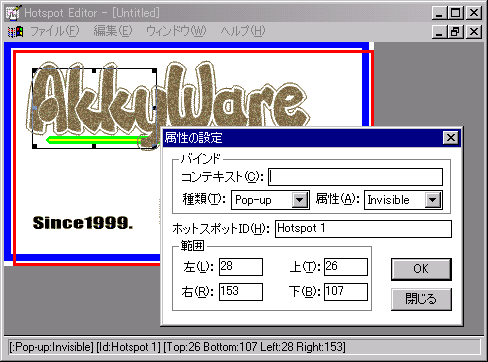Open the document system menu icon
488x362 pixels.
click(x=15, y=32)
